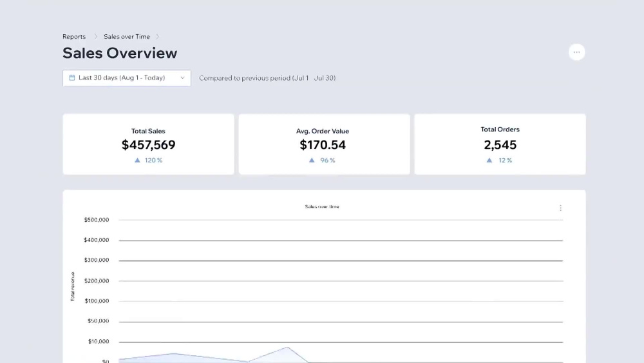Go to Sales over Time breadcrumb

coord(126,37)
